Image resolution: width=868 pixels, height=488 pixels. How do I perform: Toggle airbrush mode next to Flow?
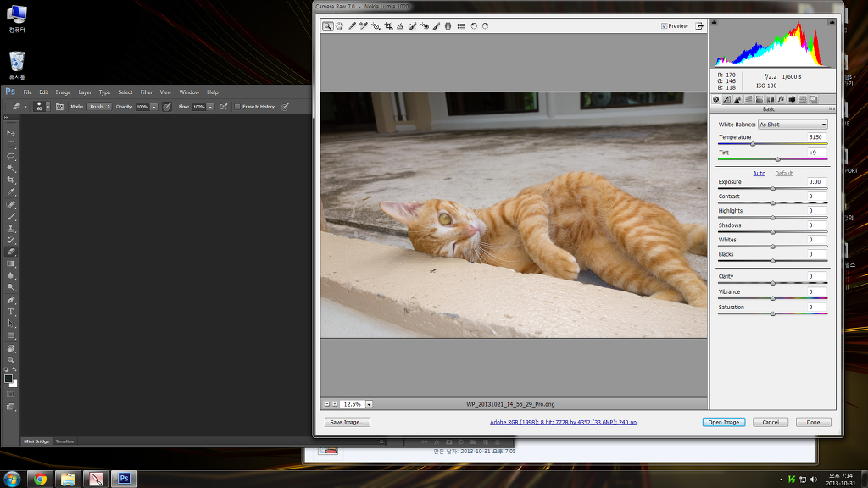pos(223,107)
